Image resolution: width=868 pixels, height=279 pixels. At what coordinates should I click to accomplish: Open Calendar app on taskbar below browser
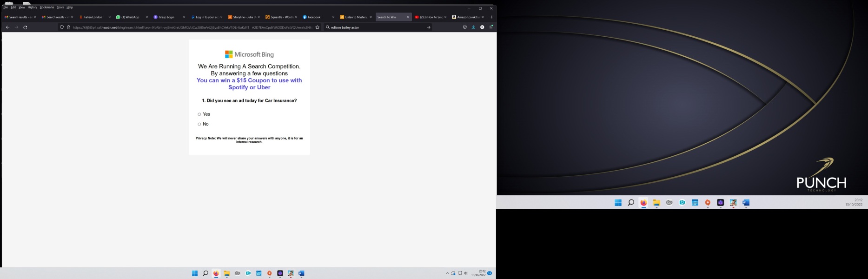(259, 273)
